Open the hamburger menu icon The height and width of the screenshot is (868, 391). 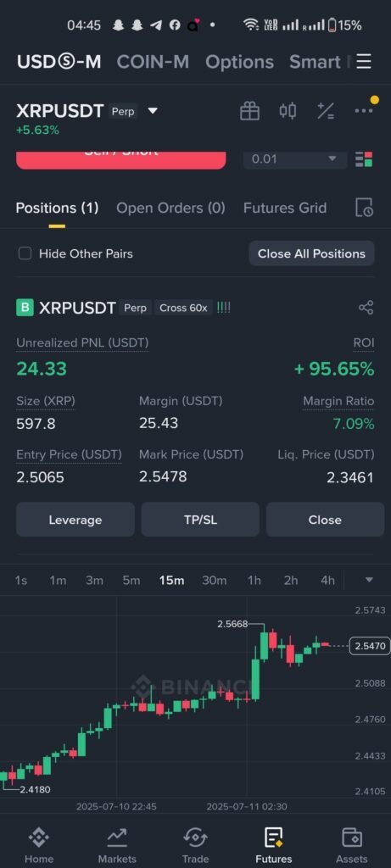364,61
